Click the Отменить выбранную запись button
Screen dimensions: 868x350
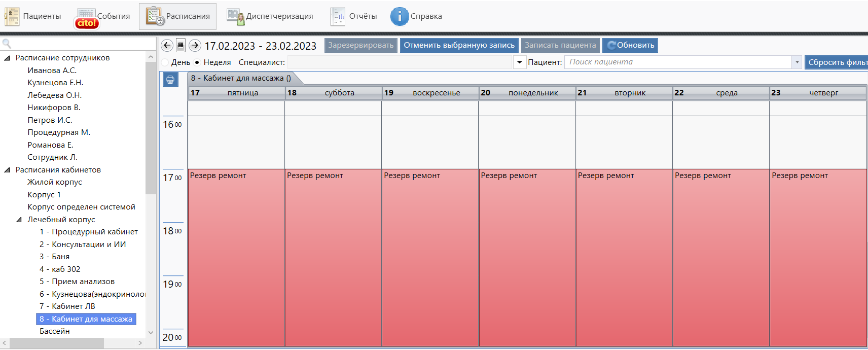click(459, 45)
